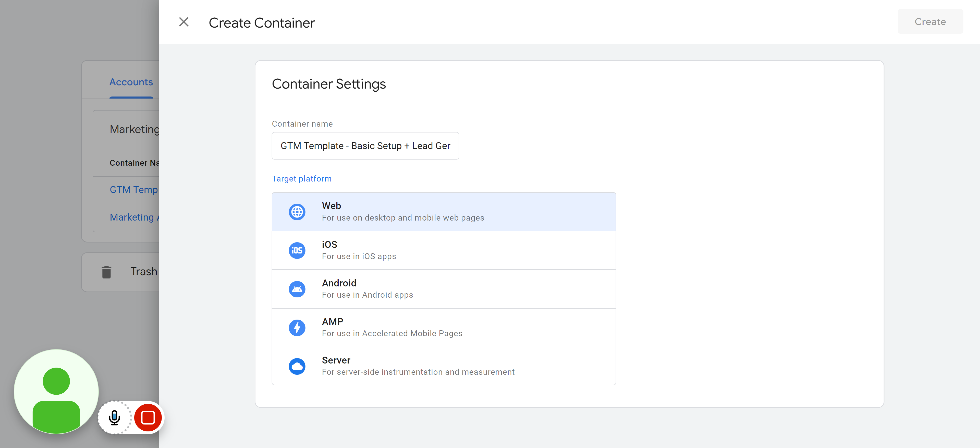Toggle the microphone in recording widget
The height and width of the screenshot is (448, 980).
(115, 418)
